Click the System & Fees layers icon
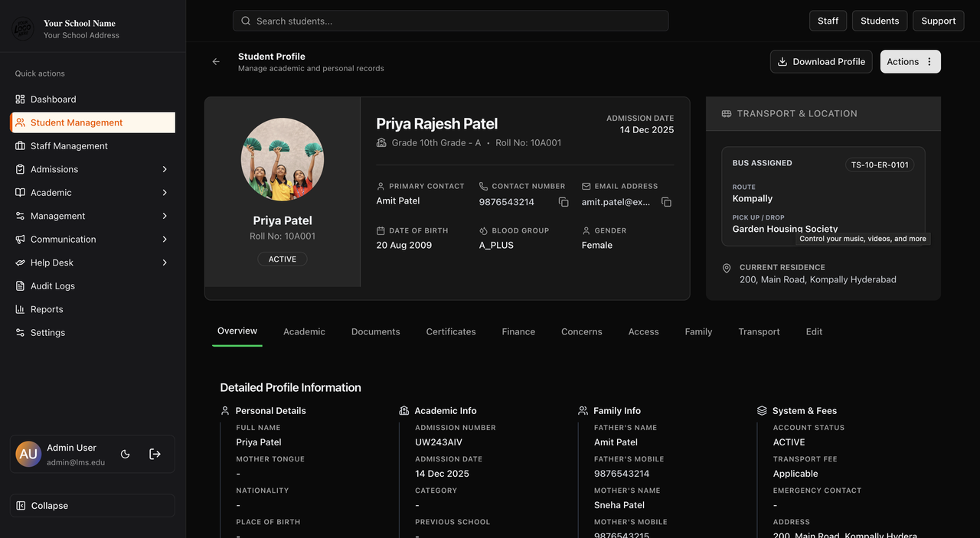This screenshot has height=538, width=980. pos(762,411)
